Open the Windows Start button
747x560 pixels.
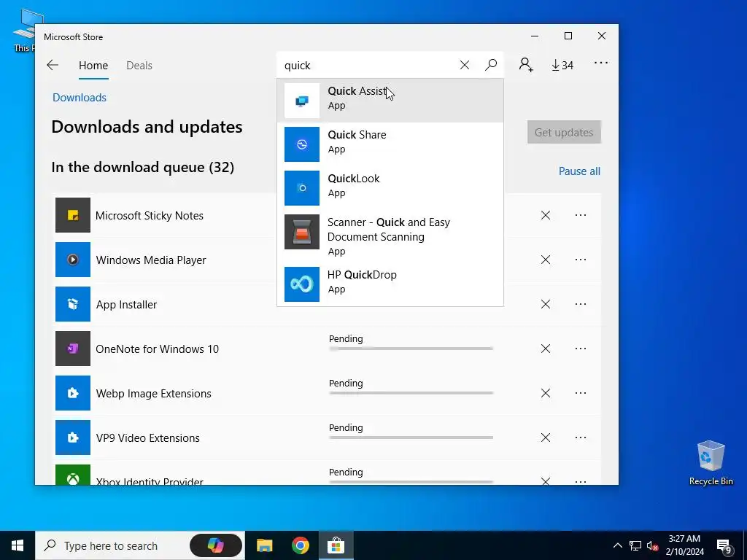(x=18, y=545)
